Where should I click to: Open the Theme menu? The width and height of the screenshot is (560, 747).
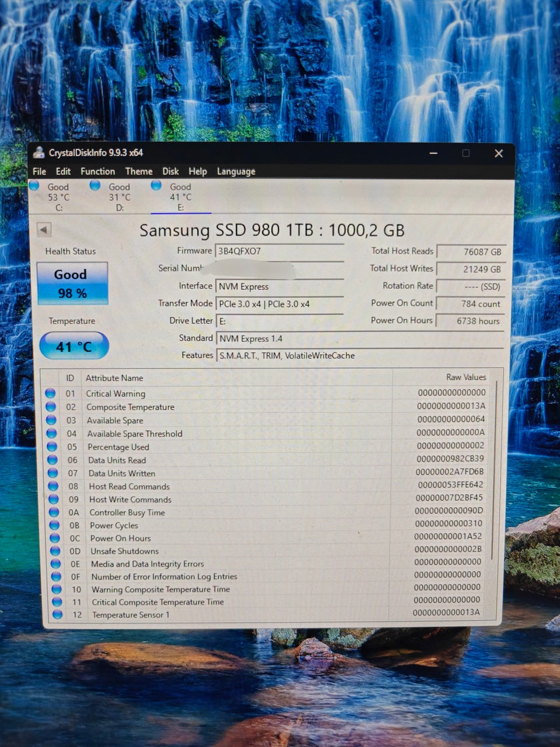[x=139, y=172]
